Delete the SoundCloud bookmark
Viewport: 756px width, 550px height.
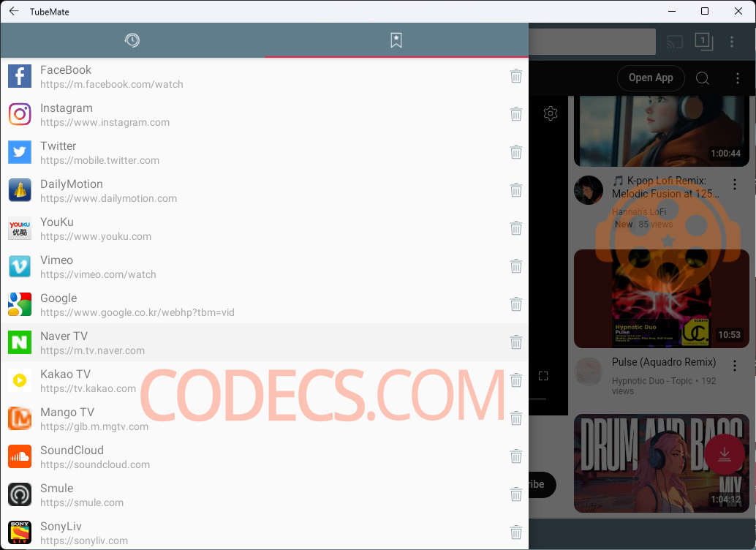(x=516, y=457)
